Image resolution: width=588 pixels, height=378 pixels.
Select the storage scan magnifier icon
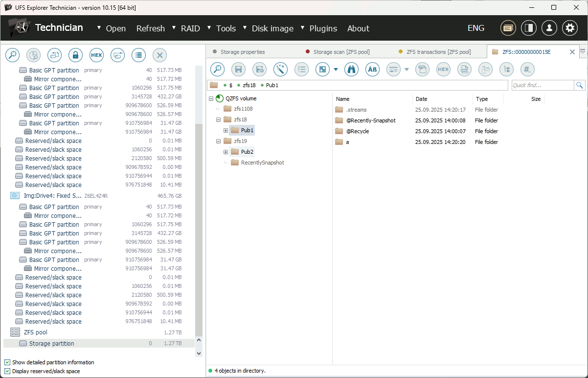coord(12,55)
